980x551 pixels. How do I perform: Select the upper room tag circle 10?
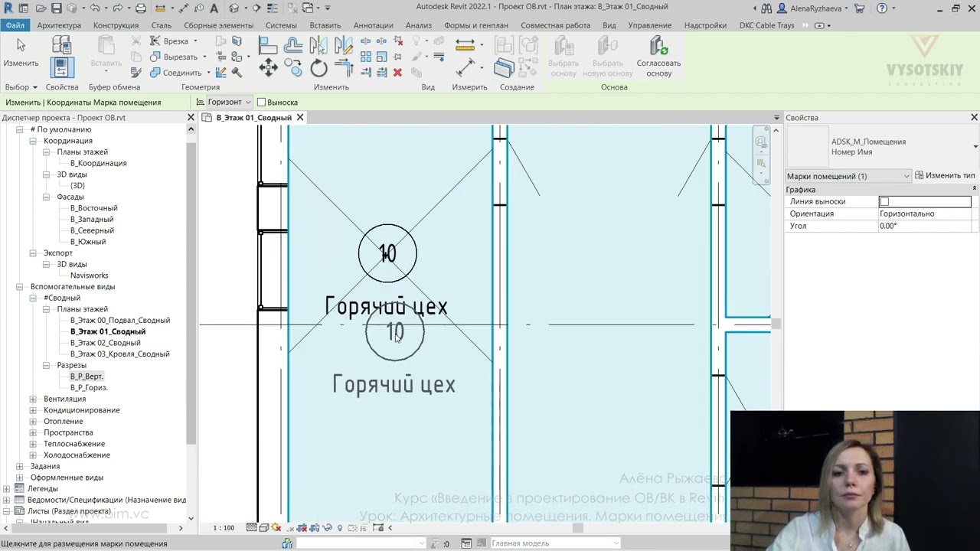pos(387,253)
